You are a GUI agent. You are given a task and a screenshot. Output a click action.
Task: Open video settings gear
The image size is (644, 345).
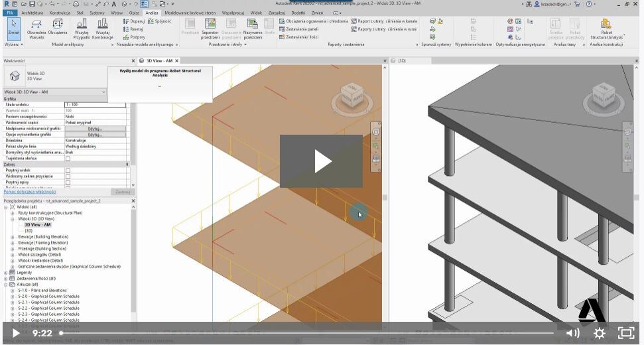pyautogui.click(x=600, y=333)
